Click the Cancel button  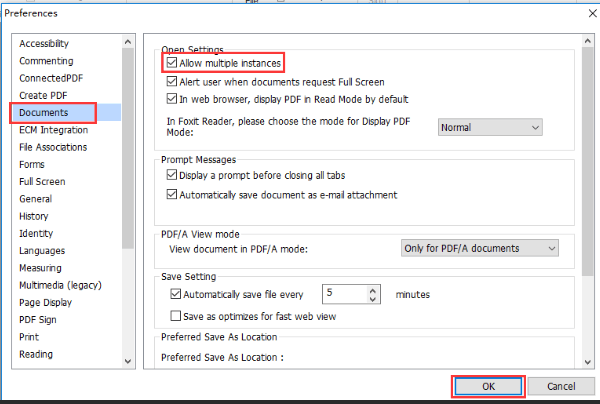560,386
